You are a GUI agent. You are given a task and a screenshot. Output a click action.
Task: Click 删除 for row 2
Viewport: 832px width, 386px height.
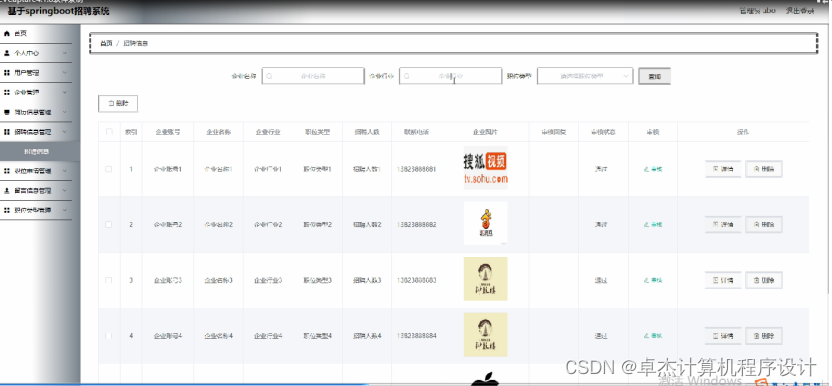[x=764, y=225]
